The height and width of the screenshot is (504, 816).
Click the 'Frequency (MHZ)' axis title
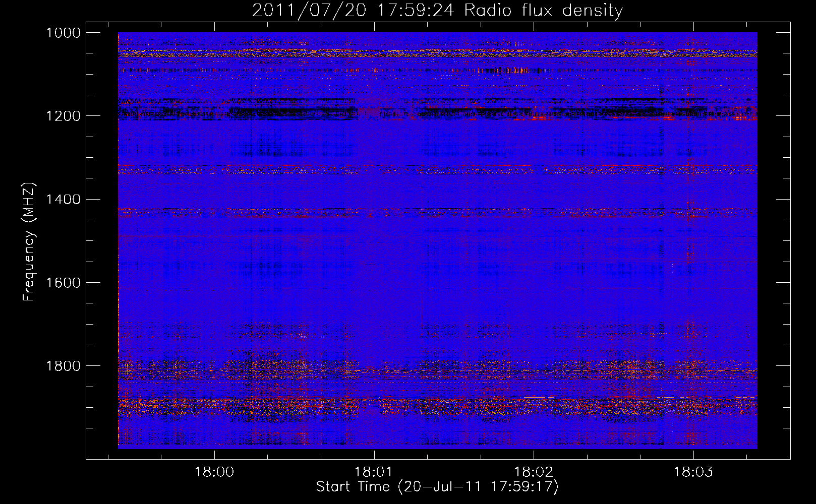[x=29, y=241]
